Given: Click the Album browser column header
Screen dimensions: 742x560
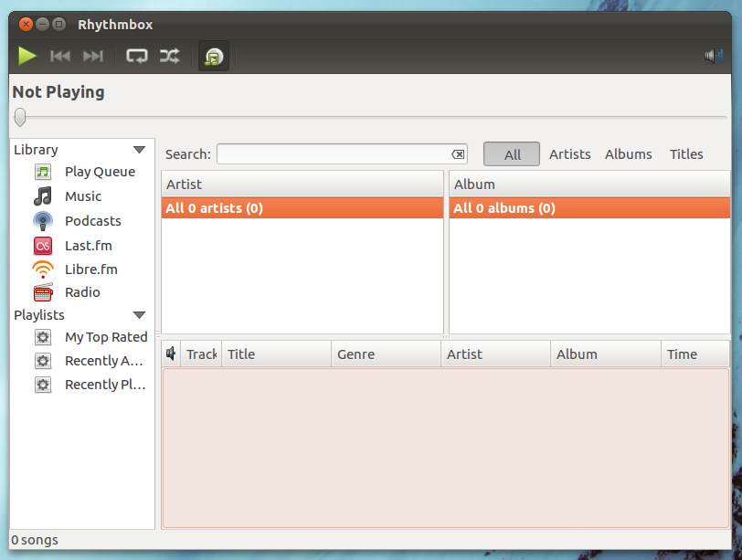Looking at the screenshot, I should [x=589, y=184].
